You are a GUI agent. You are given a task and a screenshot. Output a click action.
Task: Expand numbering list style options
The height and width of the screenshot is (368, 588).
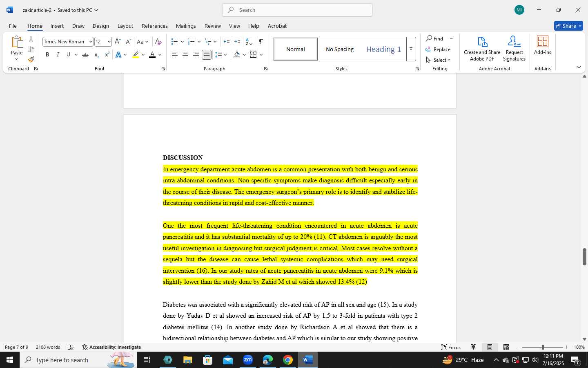point(199,42)
